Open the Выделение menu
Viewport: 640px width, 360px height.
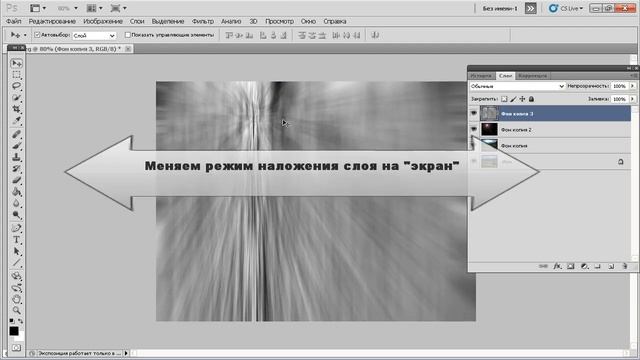[168, 21]
